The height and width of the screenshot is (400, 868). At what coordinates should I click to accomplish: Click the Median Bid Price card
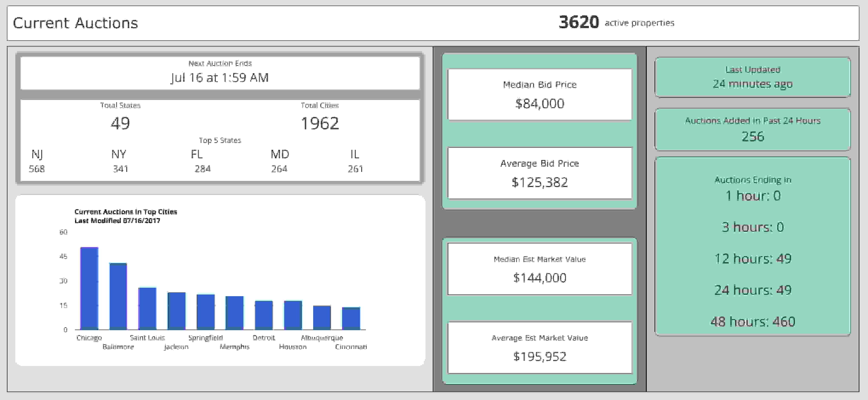(x=540, y=94)
